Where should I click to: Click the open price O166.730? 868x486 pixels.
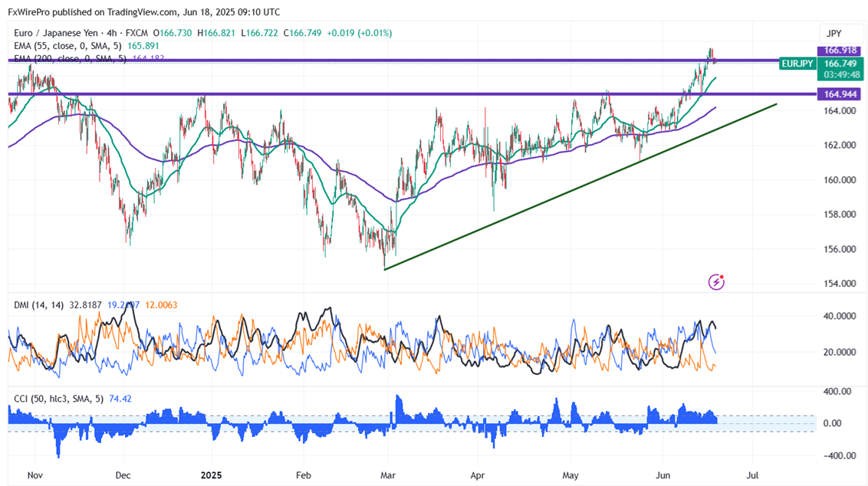173,33
